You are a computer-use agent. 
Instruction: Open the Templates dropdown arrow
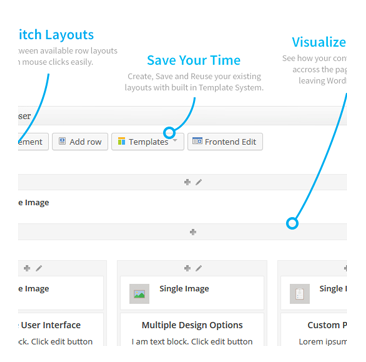point(175,141)
